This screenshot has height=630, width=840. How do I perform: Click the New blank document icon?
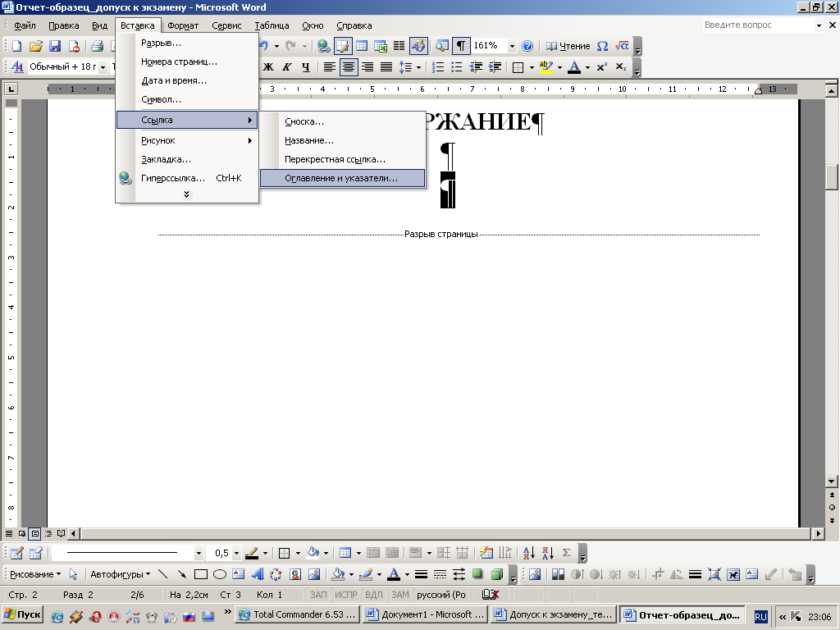click(16, 46)
